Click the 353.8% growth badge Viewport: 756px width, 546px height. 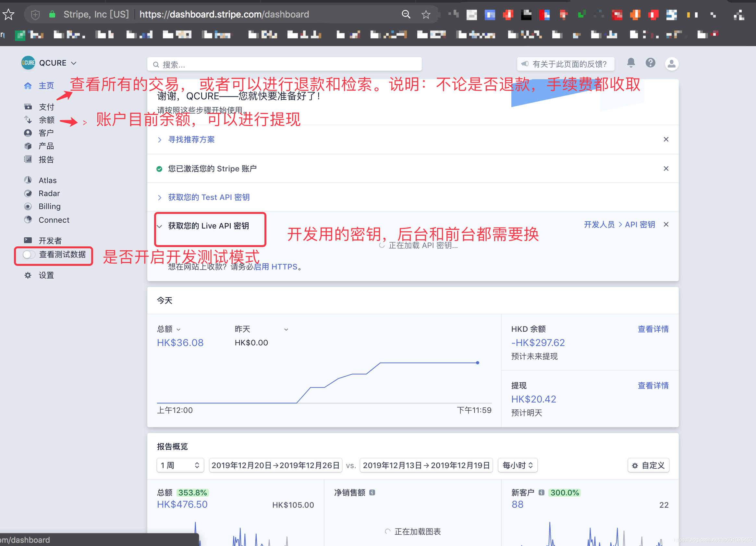pyautogui.click(x=192, y=492)
